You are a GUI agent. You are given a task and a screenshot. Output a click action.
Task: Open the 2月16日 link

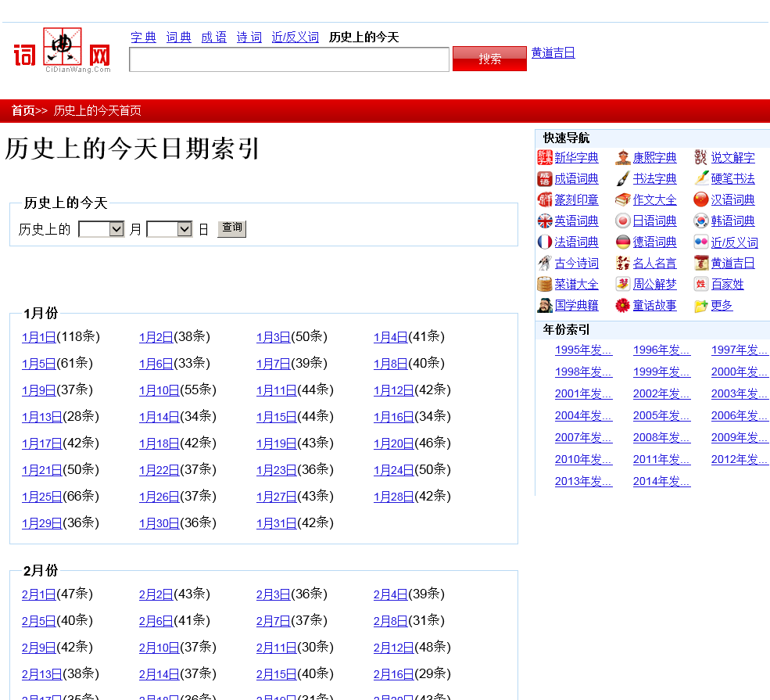pyautogui.click(x=394, y=674)
